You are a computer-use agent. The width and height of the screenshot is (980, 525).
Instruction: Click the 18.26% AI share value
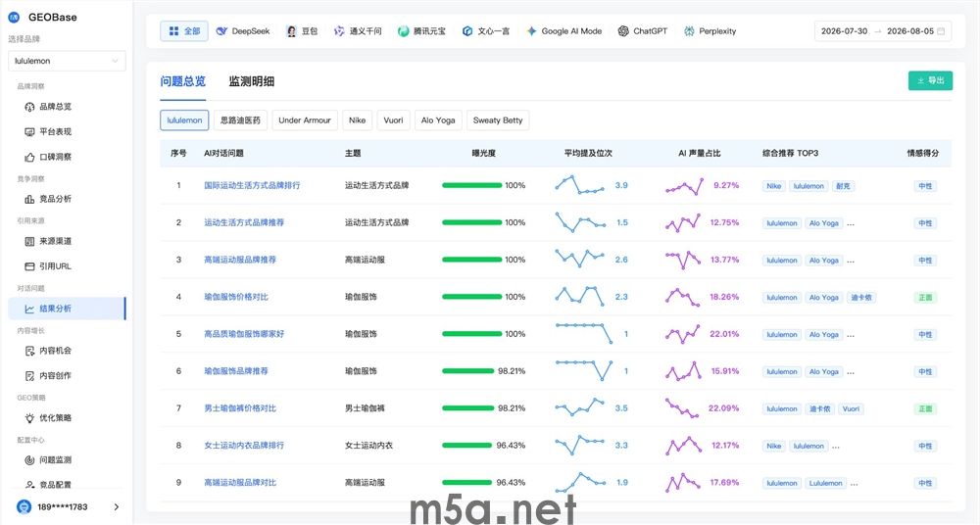[724, 297]
